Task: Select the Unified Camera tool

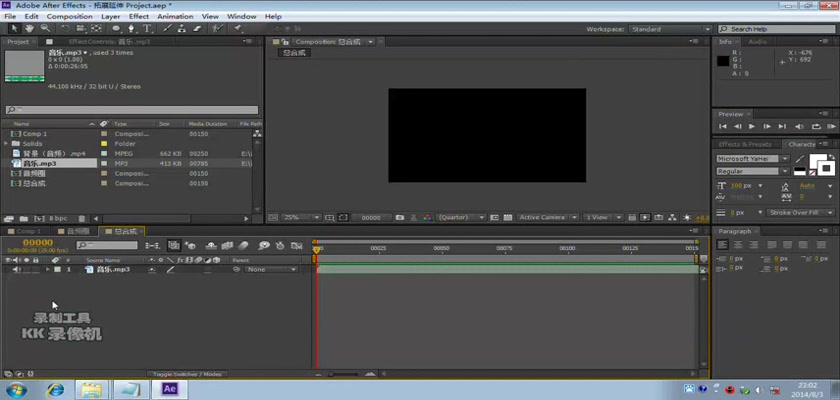Action: [80, 28]
